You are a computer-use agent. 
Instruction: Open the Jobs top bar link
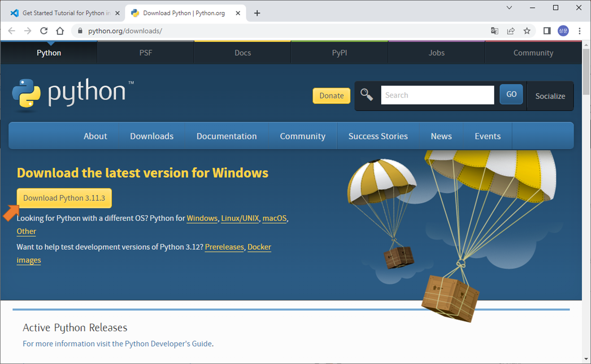click(437, 53)
